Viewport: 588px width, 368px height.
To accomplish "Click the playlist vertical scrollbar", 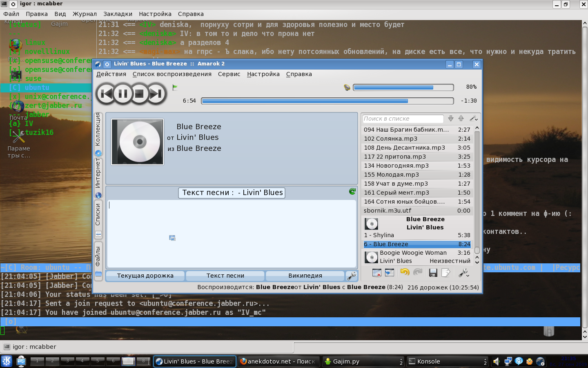I will point(477,192).
